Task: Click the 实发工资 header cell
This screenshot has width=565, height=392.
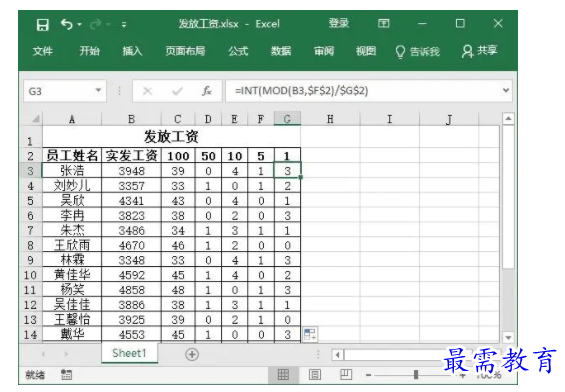Action: (x=131, y=156)
